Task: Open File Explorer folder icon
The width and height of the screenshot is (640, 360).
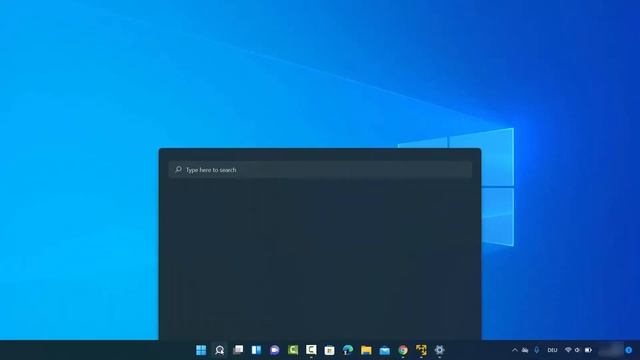Action: pyautogui.click(x=366, y=350)
